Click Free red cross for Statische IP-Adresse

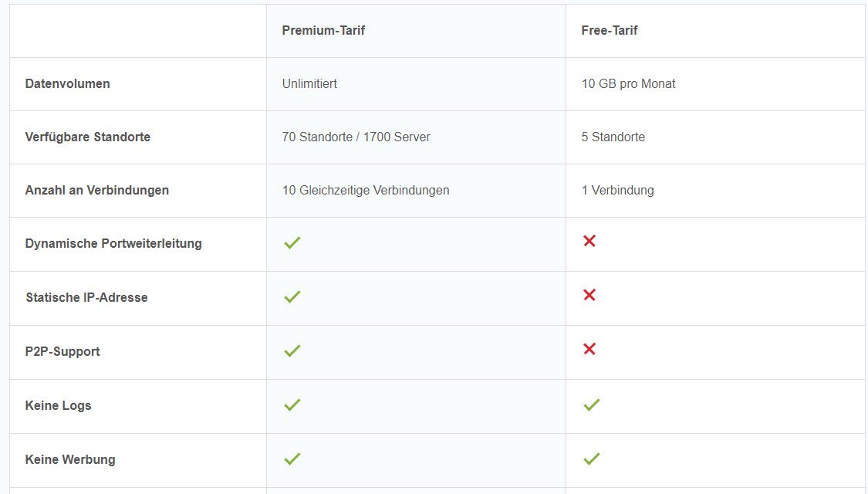point(589,295)
